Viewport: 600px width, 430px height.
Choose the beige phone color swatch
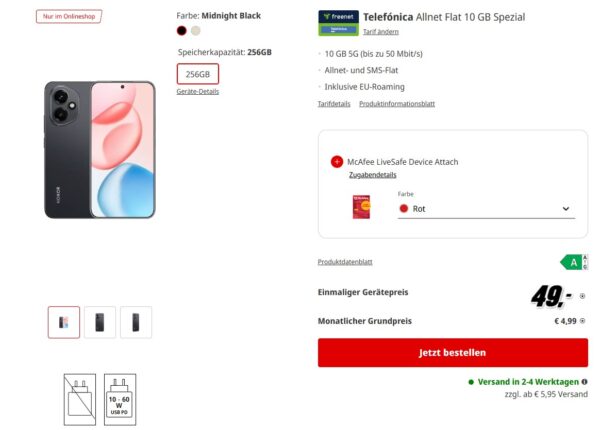click(x=196, y=30)
